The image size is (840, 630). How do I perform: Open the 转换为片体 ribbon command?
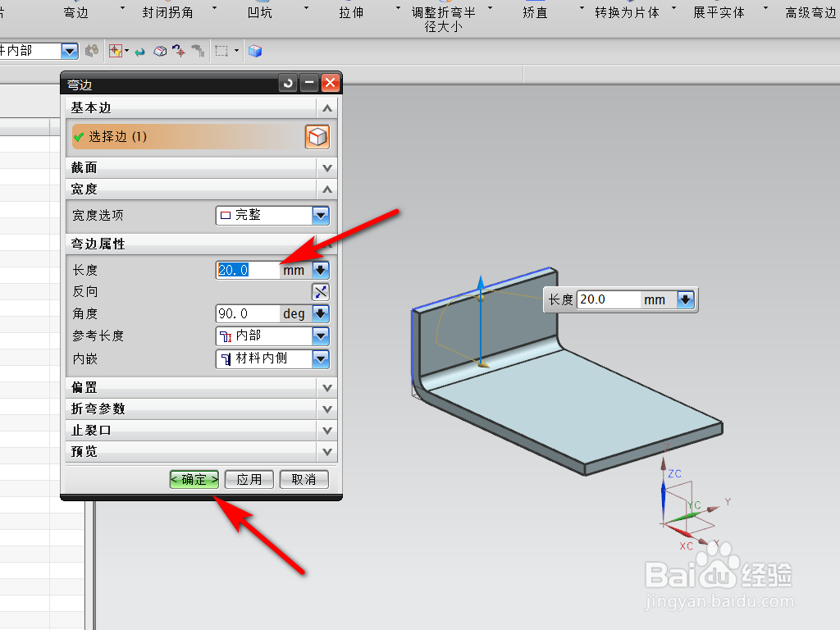627,13
